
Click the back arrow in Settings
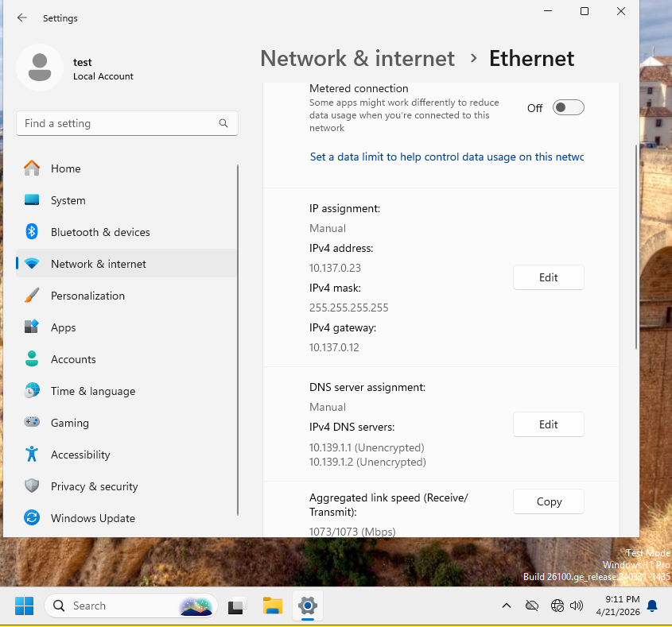pos(22,17)
